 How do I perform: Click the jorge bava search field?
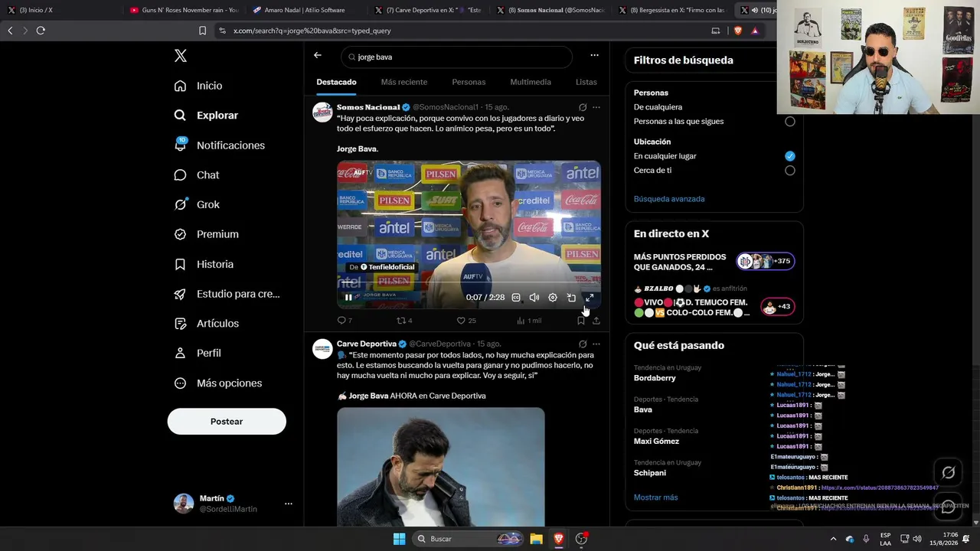(x=457, y=57)
